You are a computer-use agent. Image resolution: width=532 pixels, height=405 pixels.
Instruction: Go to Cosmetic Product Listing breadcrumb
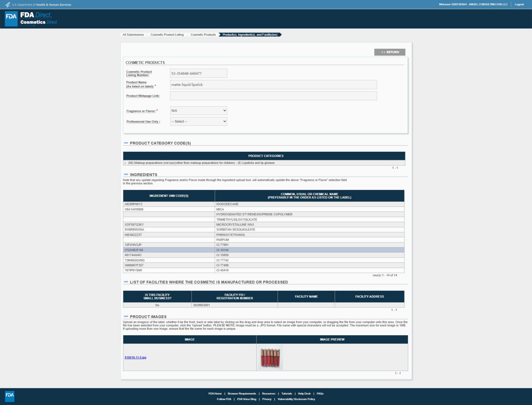167,35
